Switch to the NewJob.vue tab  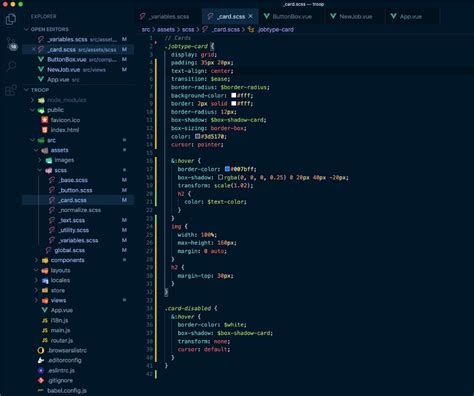point(355,16)
